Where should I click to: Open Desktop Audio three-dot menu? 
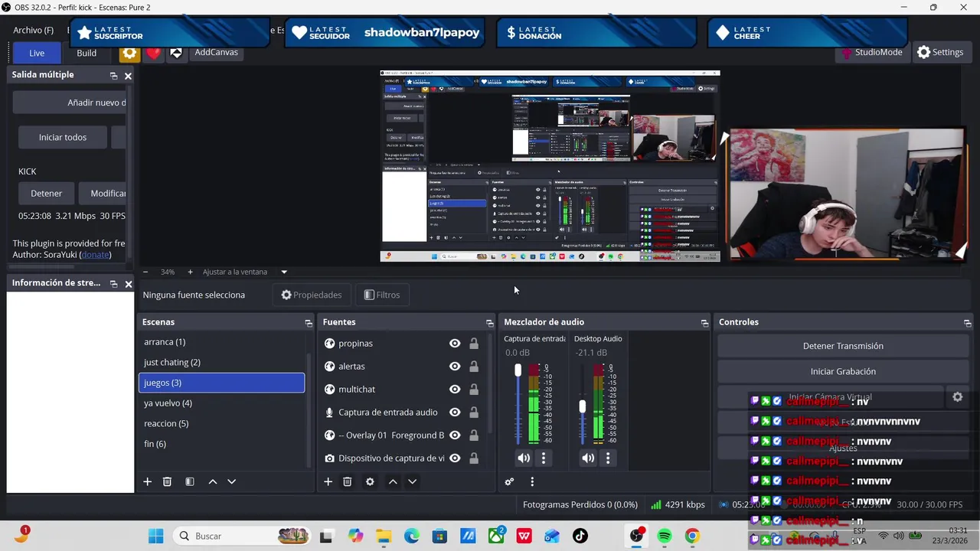(608, 458)
